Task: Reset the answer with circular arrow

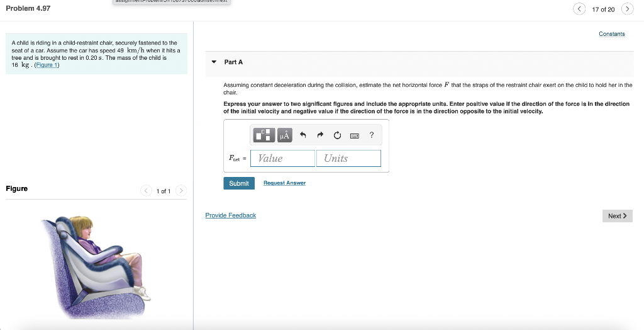Action: coord(337,135)
